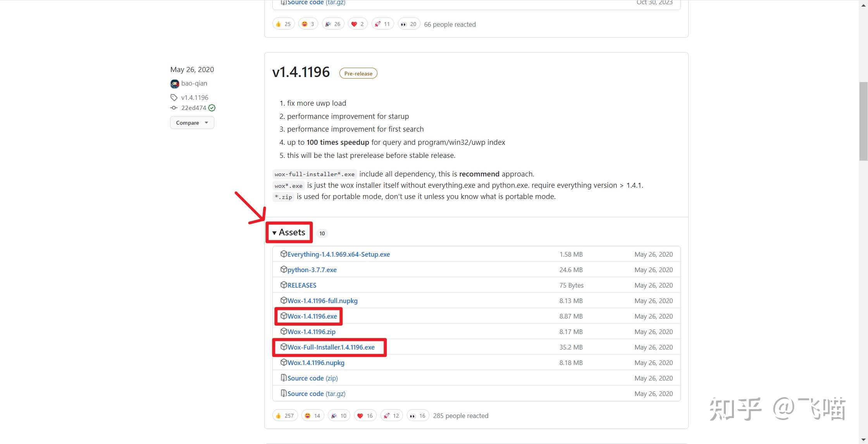Click scrollbar down arrow at bottom
The height and width of the screenshot is (444, 868).
(x=863, y=440)
